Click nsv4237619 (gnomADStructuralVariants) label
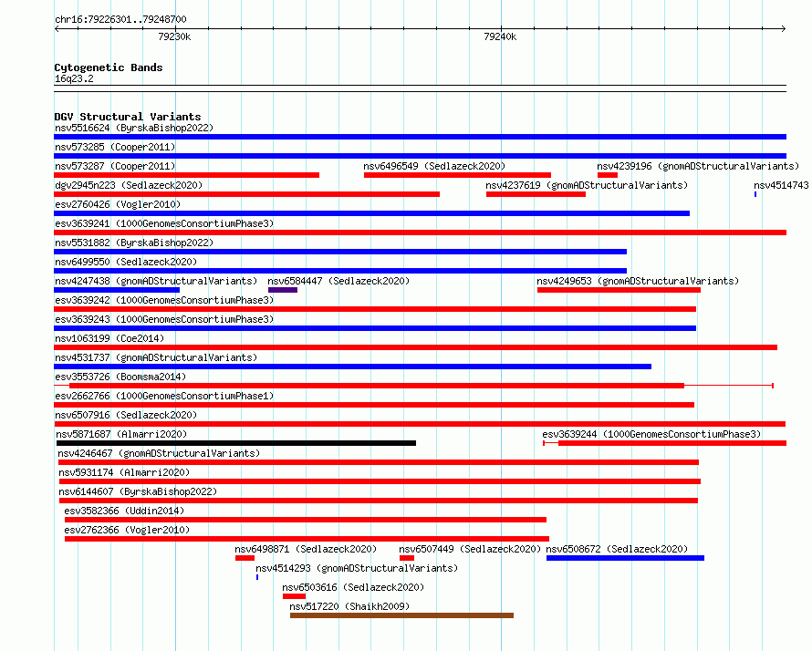This screenshot has width=812, height=651. (x=587, y=185)
